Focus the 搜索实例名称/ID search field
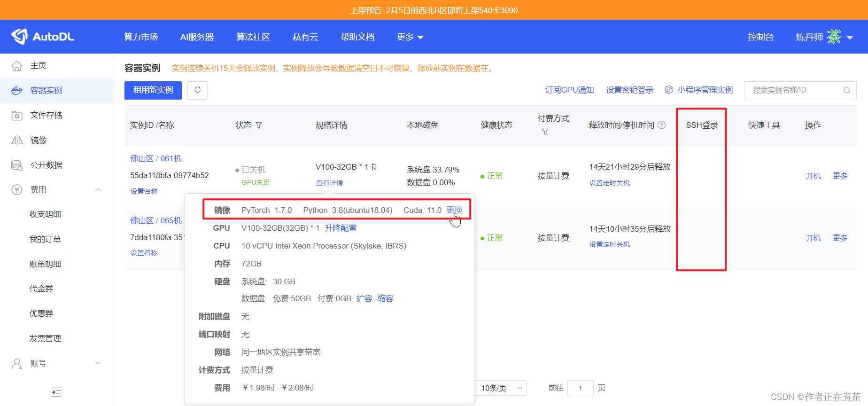The image size is (868, 406). [x=800, y=90]
